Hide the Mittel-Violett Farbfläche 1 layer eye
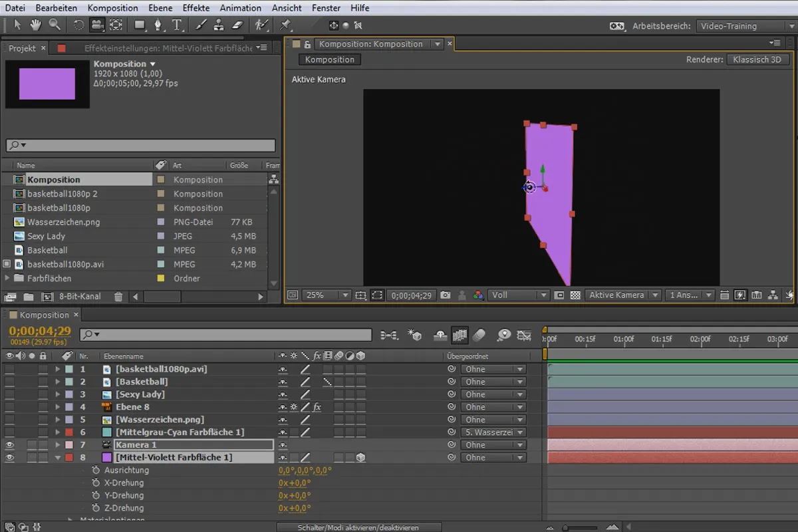 click(x=9, y=458)
